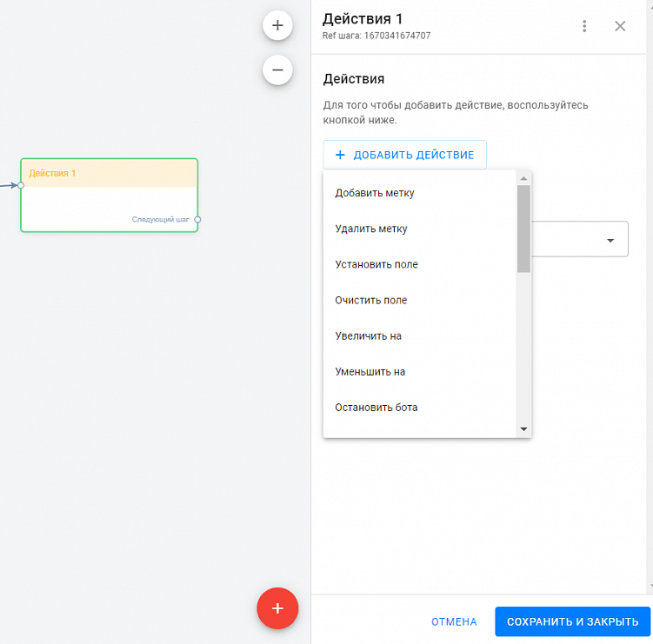
Task: Choose Удалить метку action
Action: click(x=371, y=229)
